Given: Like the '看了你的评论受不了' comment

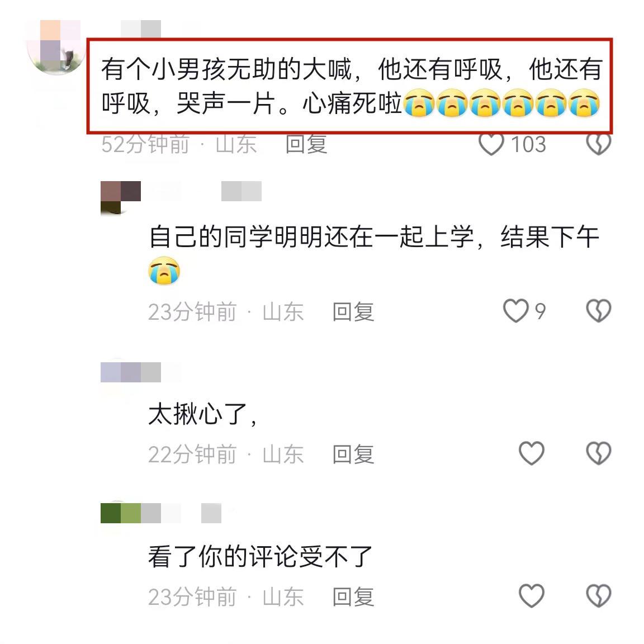Looking at the screenshot, I should (x=532, y=595).
